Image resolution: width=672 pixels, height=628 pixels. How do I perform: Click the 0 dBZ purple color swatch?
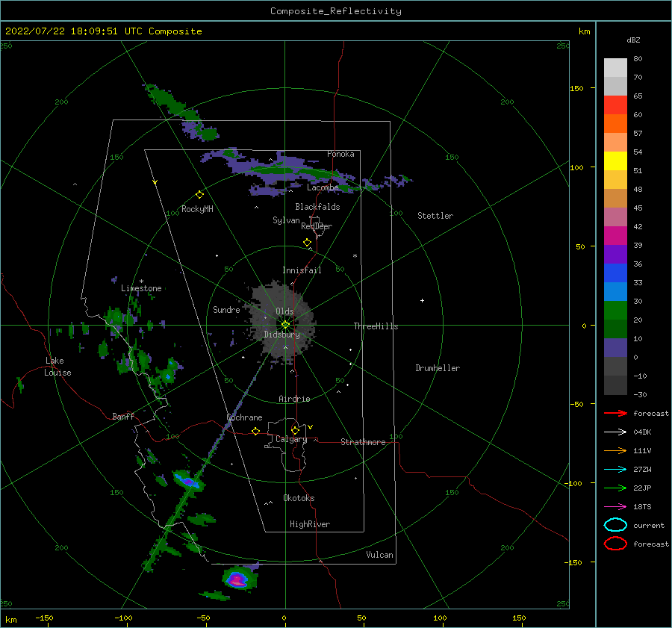click(615, 348)
